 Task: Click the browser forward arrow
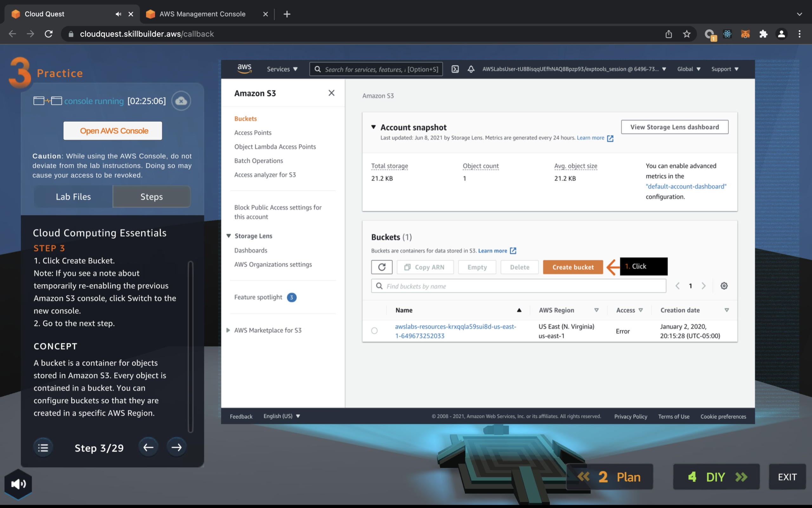30,34
